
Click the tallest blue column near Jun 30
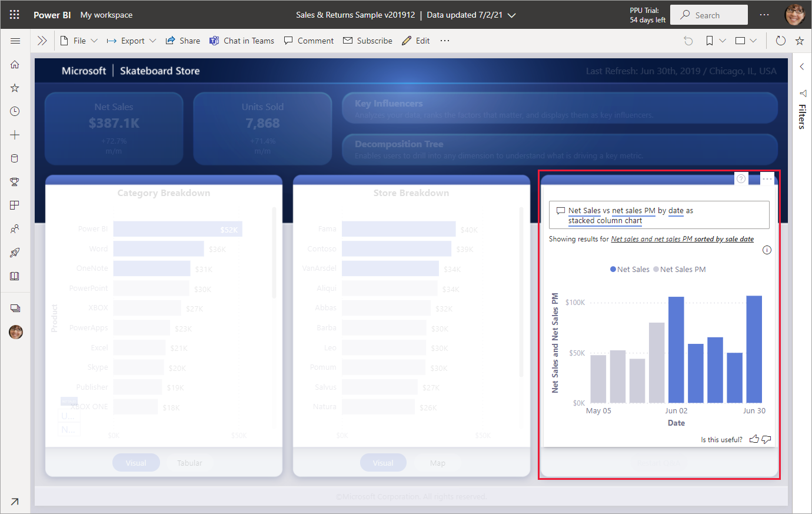coord(754,349)
